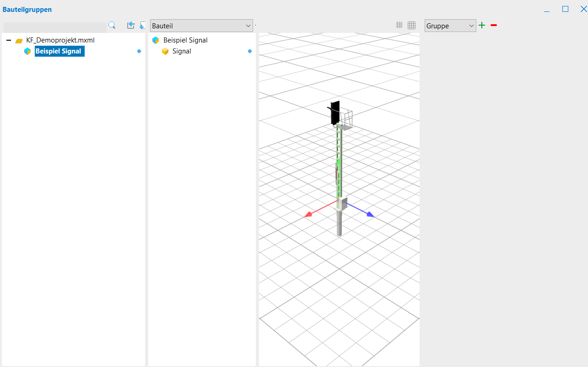This screenshot has height=367, width=588.
Task: Click the import arrow icon beside search
Action: point(131,25)
